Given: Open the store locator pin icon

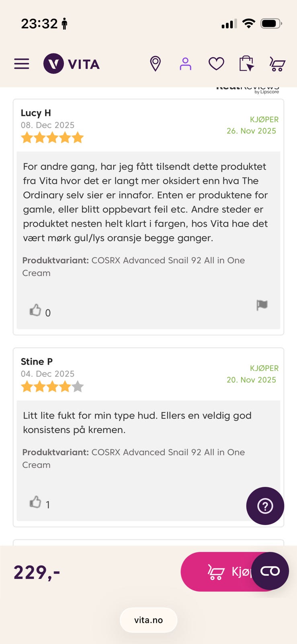Looking at the screenshot, I should [x=156, y=64].
